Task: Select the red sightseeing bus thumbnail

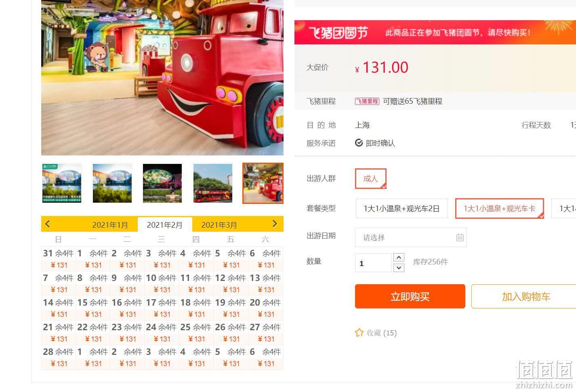Action: [x=213, y=183]
